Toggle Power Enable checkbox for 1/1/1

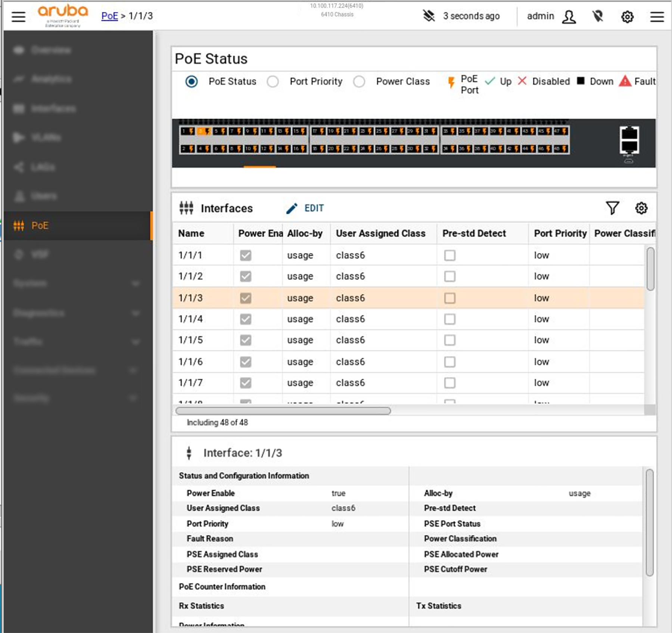(246, 255)
